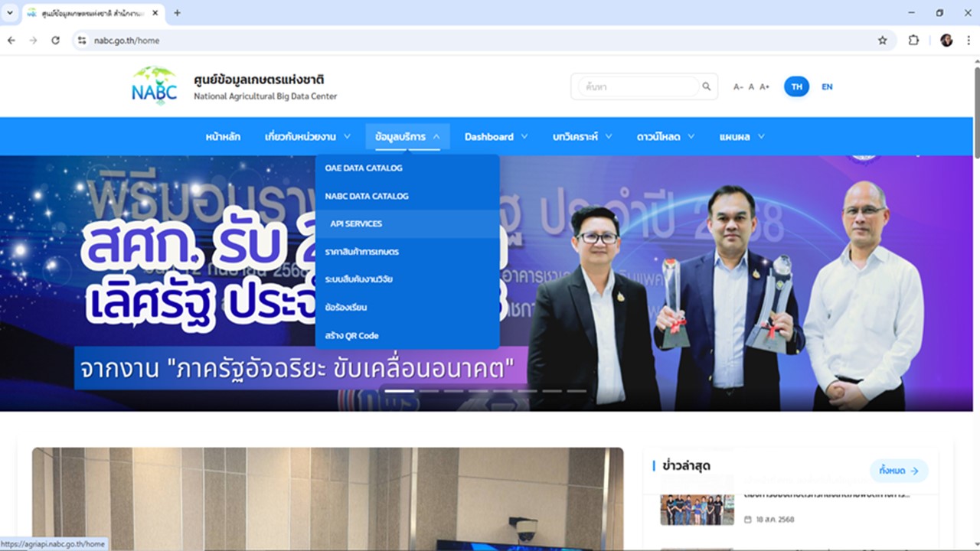This screenshot has height=551, width=980.
Task: Click the เกี่ยวกับหน่วยงาน menu item
Action: click(301, 136)
